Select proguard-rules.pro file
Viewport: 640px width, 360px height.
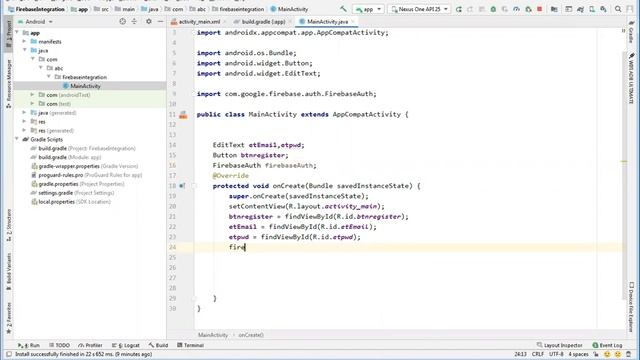pos(87,175)
